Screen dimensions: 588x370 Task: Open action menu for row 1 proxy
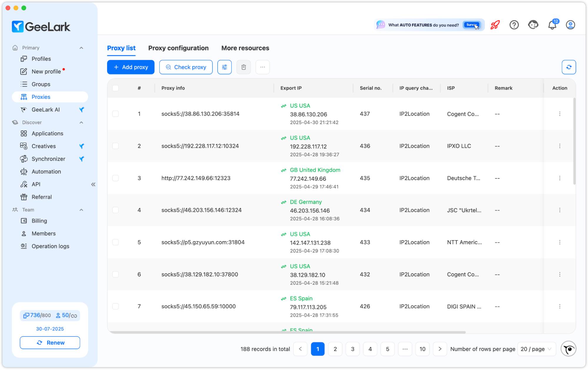click(559, 114)
